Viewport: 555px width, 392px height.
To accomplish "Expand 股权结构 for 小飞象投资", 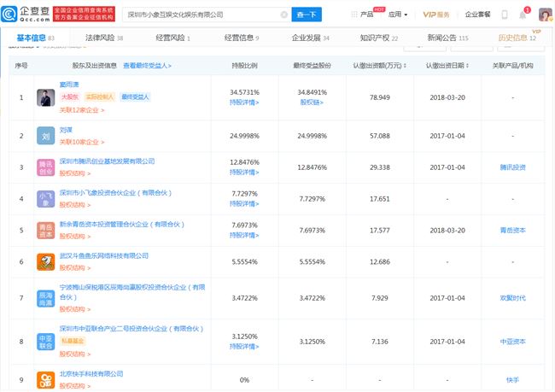I will tap(75, 205).
